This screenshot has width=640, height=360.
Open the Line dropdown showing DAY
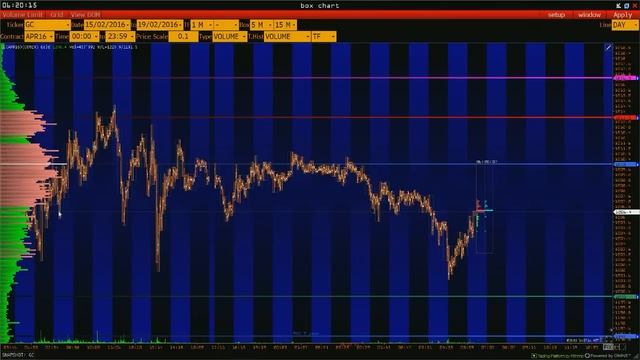point(625,25)
